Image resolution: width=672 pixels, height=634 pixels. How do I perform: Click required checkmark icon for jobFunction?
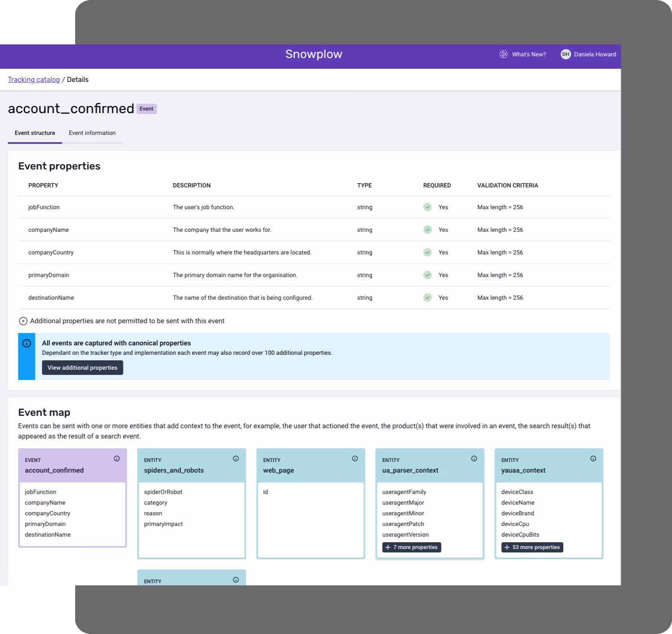coord(427,207)
